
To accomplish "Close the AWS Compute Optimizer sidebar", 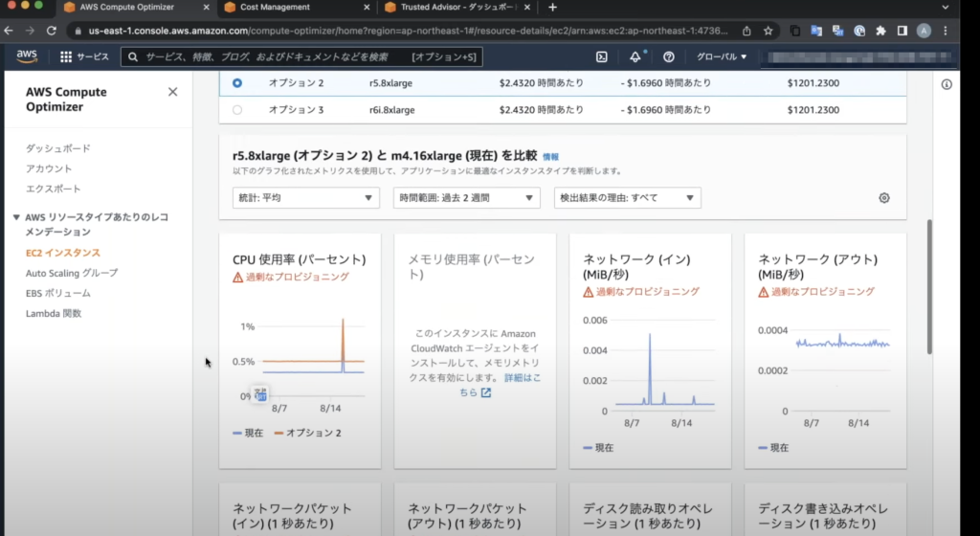I will coord(172,92).
